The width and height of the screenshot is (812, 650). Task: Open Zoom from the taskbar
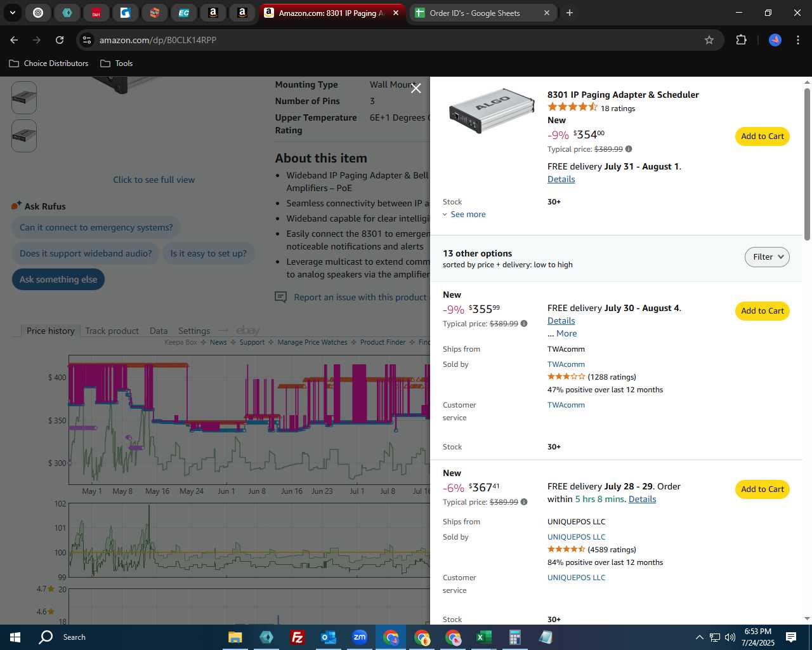point(359,637)
